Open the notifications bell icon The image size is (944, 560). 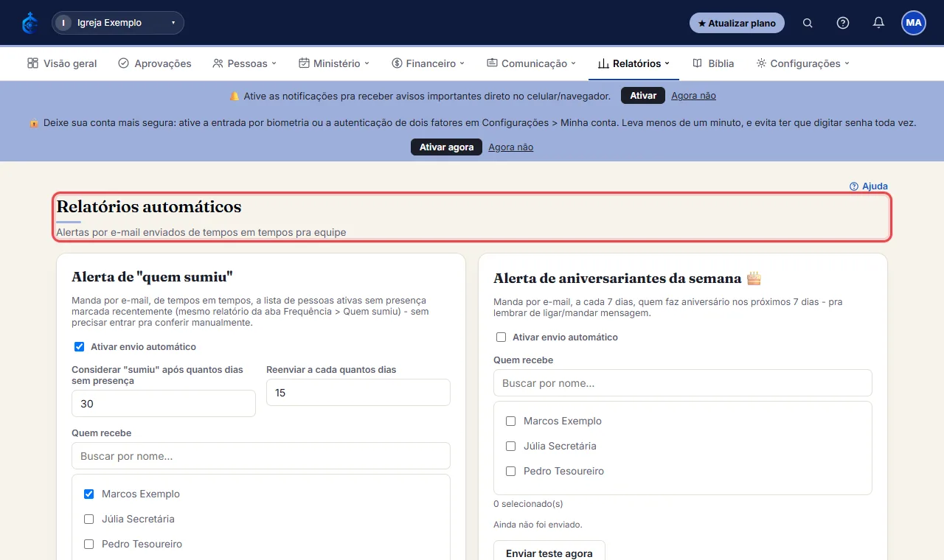pos(878,23)
